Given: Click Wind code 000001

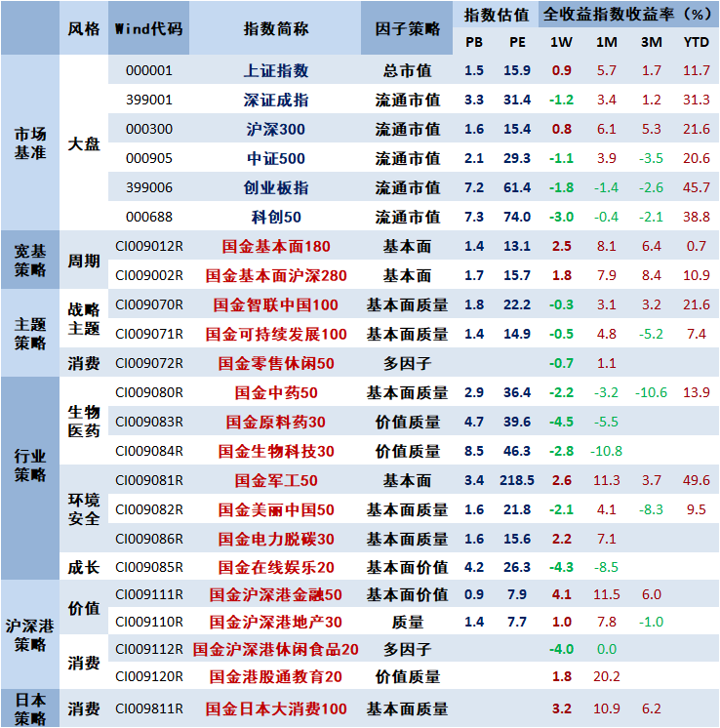Looking at the screenshot, I should tap(148, 70).
